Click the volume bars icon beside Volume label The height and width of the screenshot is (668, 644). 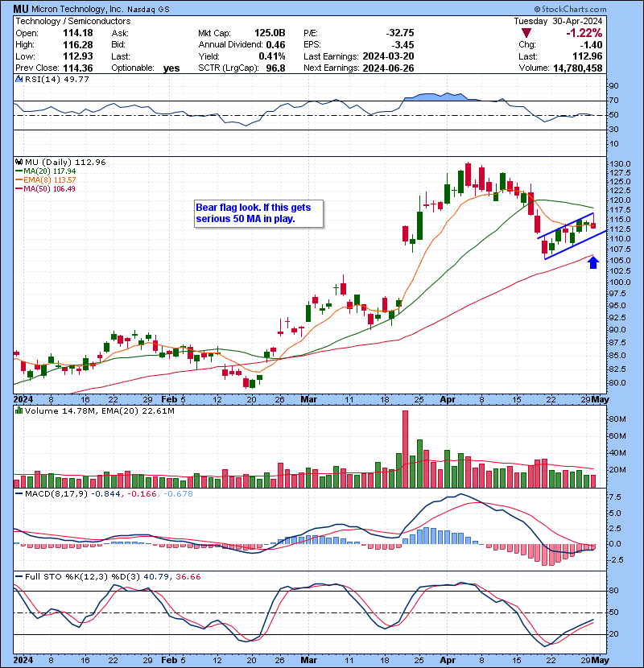click(x=19, y=410)
